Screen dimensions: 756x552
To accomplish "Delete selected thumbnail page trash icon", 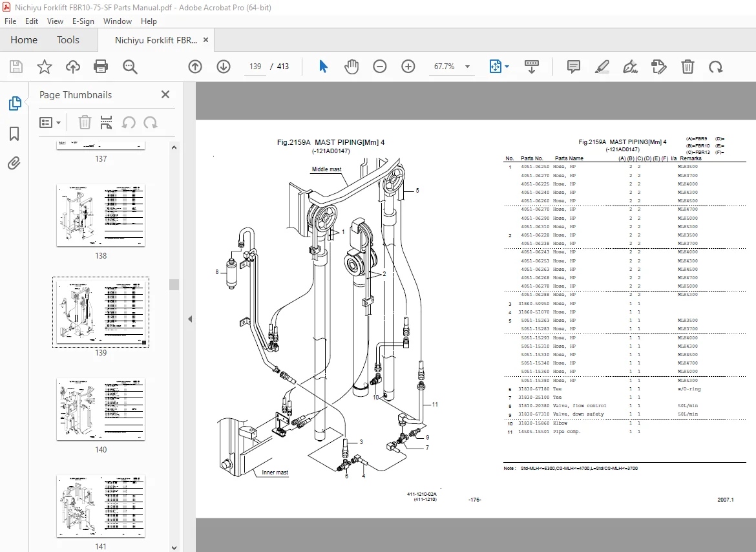I will pyautogui.click(x=85, y=122).
